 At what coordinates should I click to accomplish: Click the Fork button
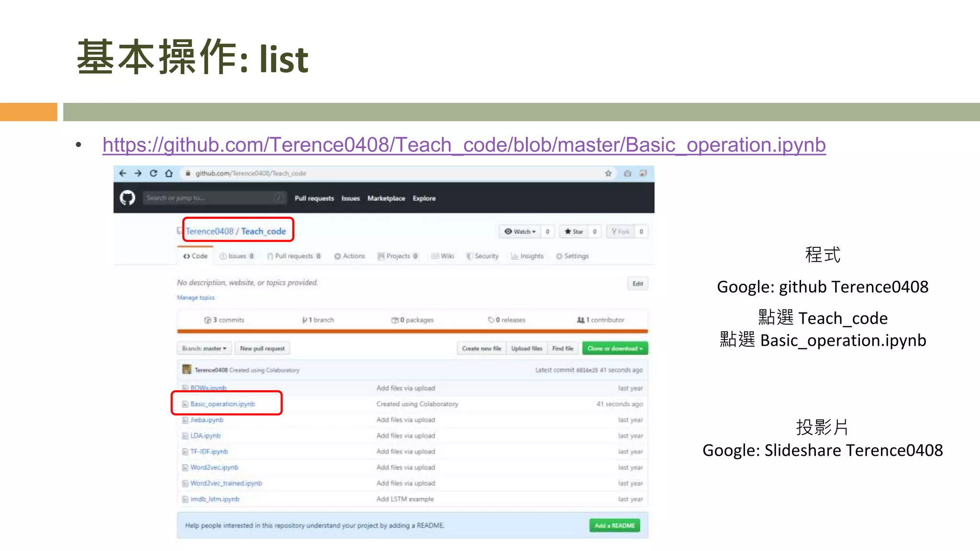coord(620,231)
